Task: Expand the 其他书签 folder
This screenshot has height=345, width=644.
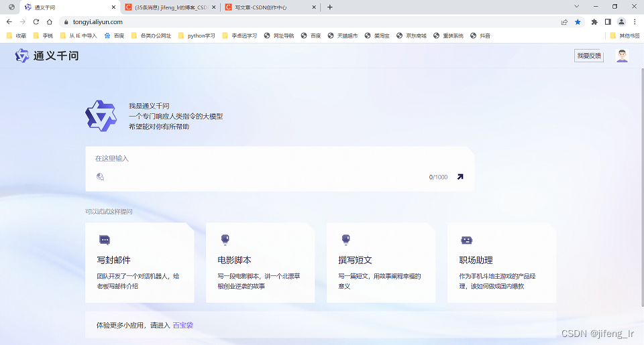Action: tap(625, 36)
